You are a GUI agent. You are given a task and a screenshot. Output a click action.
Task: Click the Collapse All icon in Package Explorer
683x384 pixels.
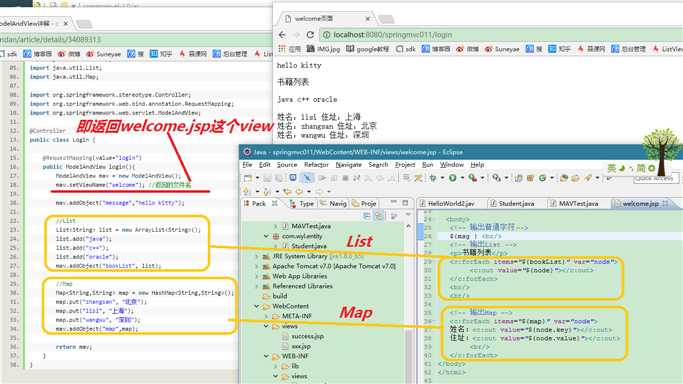367,216
